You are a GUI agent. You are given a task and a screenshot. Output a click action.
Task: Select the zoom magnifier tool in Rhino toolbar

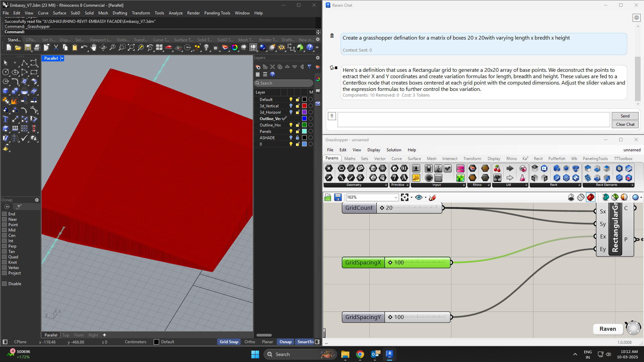112,48
